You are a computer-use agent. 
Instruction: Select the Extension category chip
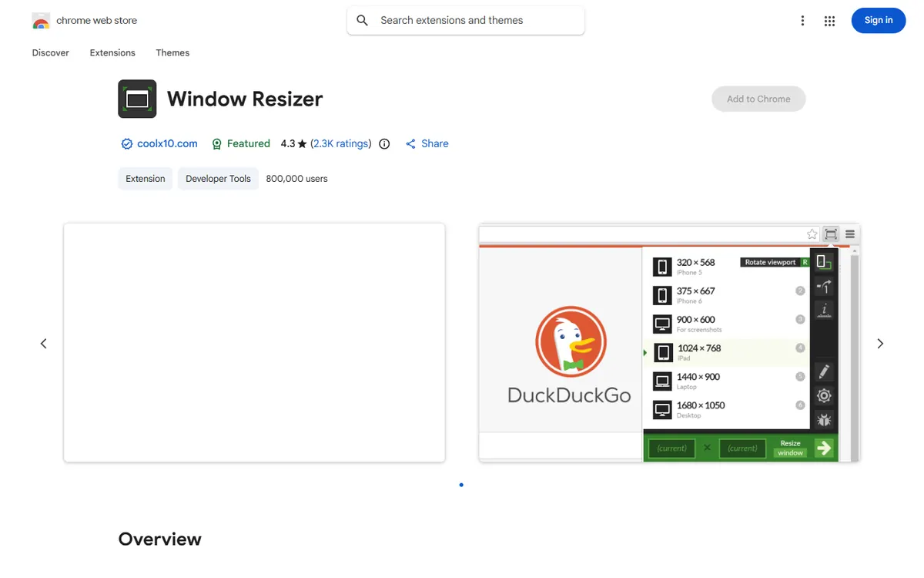coord(146,179)
